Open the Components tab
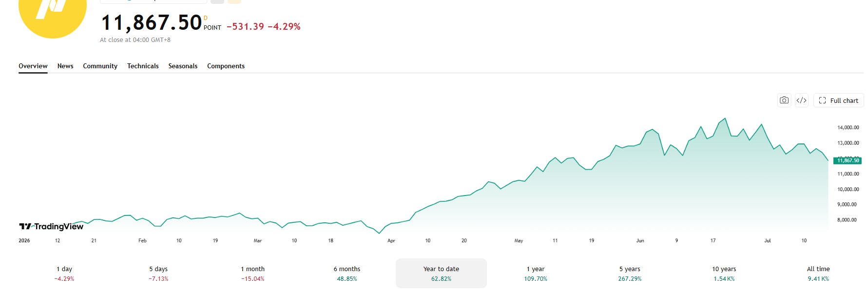The width and height of the screenshot is (868, 295). [x=226, y=66]
